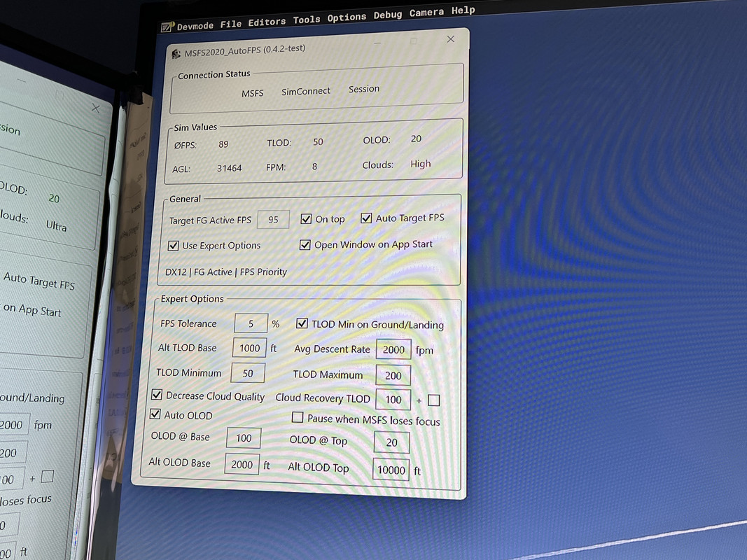This screenshot has height=560, width=747.
Task: Click the AGL value 31464
Action: 229,168
